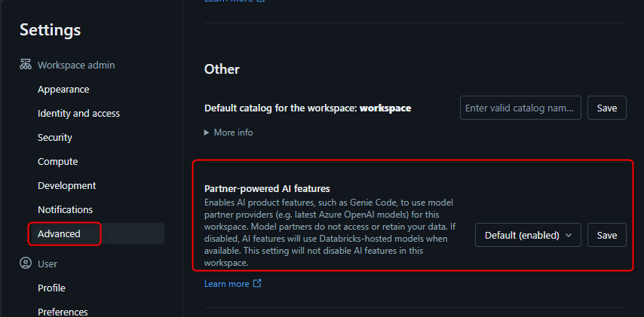Follow the Learn more link below AI features
The height and width of the screenshot is (317, 644).
pyautogui.click(x=227, y=284)
